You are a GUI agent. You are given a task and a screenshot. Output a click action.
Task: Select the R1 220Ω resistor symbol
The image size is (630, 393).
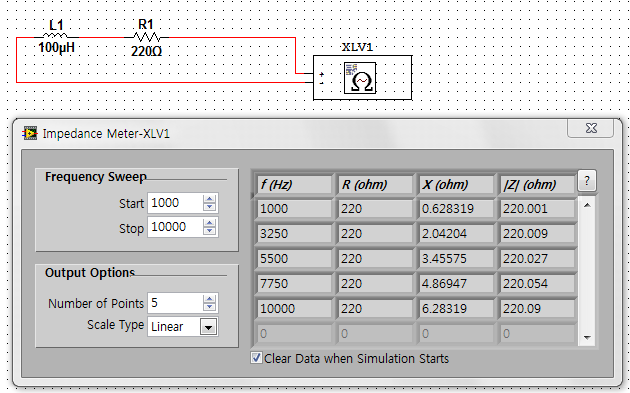coord(147,37)
